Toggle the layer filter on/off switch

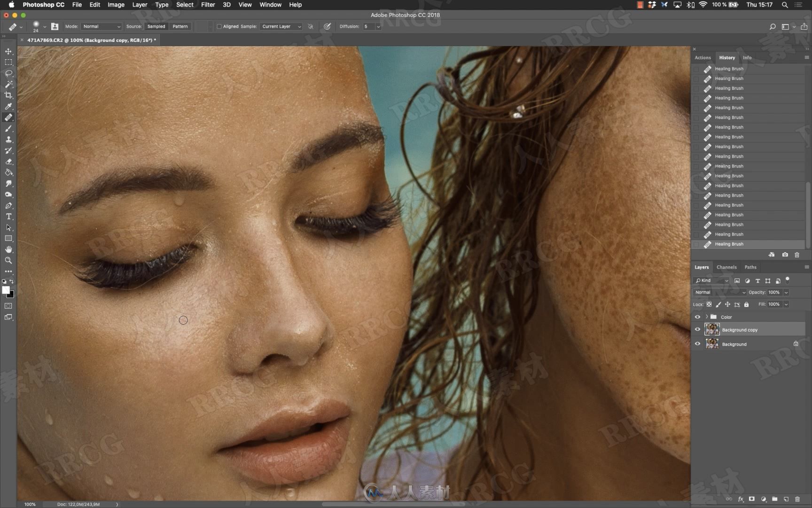click(788, 280)
